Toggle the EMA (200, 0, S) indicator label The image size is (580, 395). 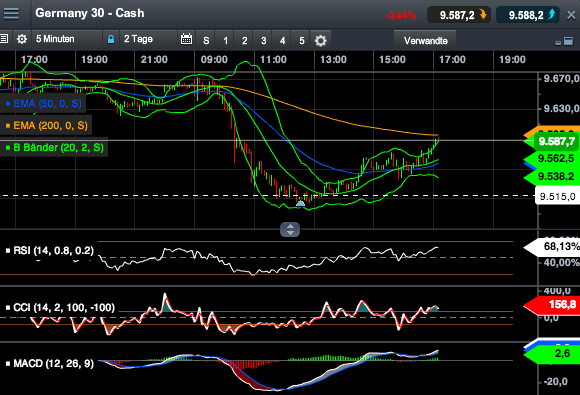[x=47, y=126]
